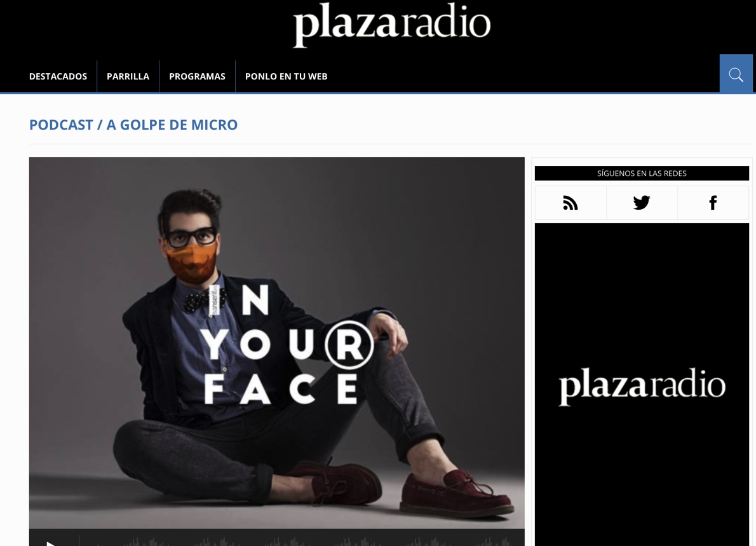Click the plazaradio sidebar banner
This screenshot has width=756, height=546.
[642, 385]
